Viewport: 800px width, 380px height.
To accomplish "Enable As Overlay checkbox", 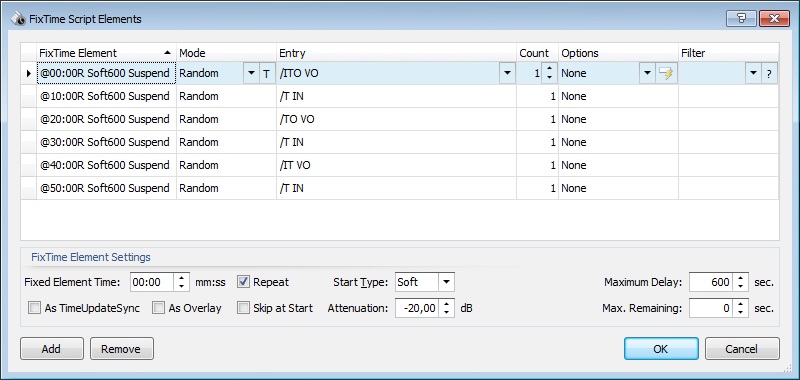I will [159, 308].
